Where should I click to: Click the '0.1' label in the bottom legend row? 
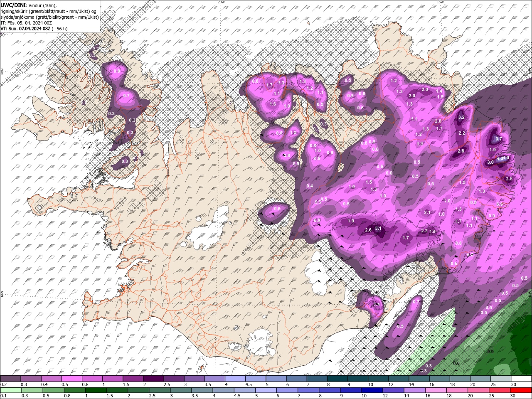(x=3, y=396)
